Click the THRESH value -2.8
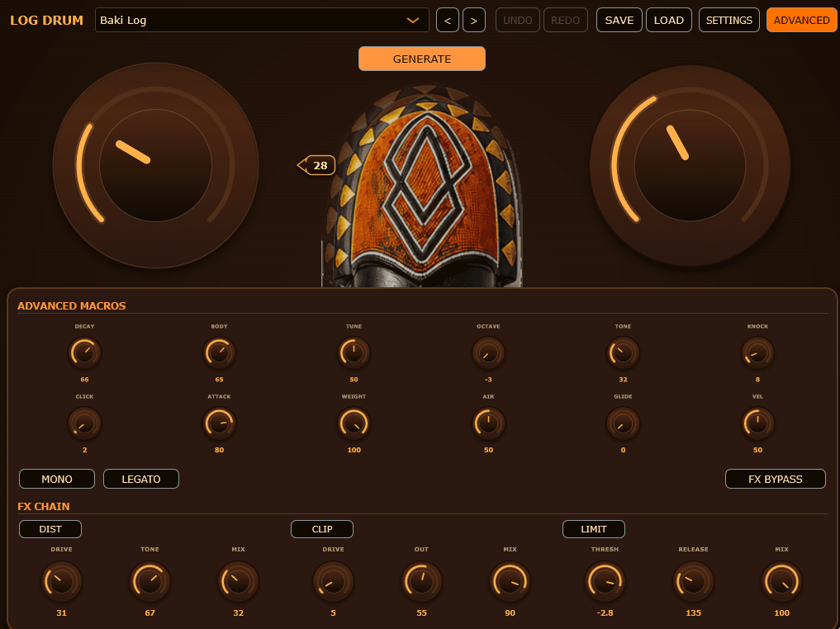Screen dimensions: 840x629 click(x=605, y=613)
